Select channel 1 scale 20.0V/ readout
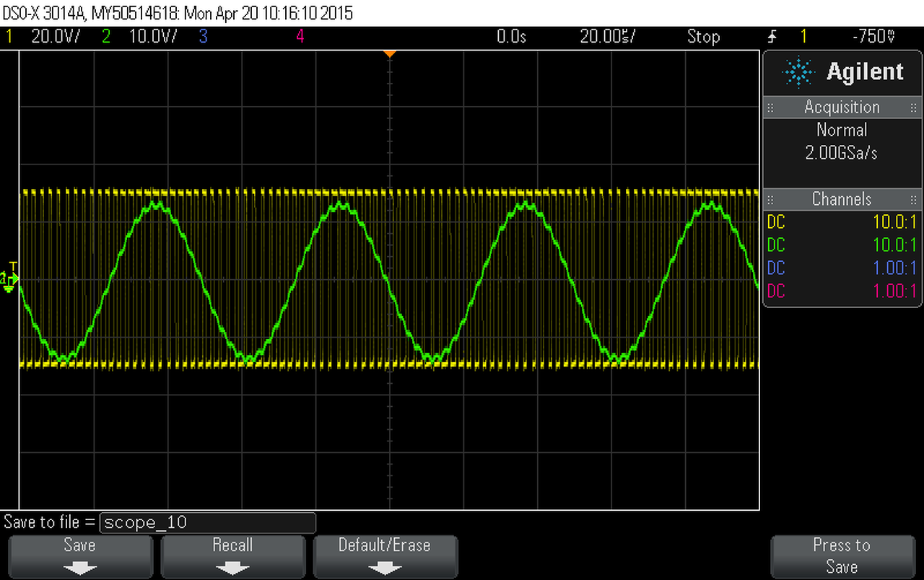Screen dimensions: 924x580 click(x=55, y=36)
